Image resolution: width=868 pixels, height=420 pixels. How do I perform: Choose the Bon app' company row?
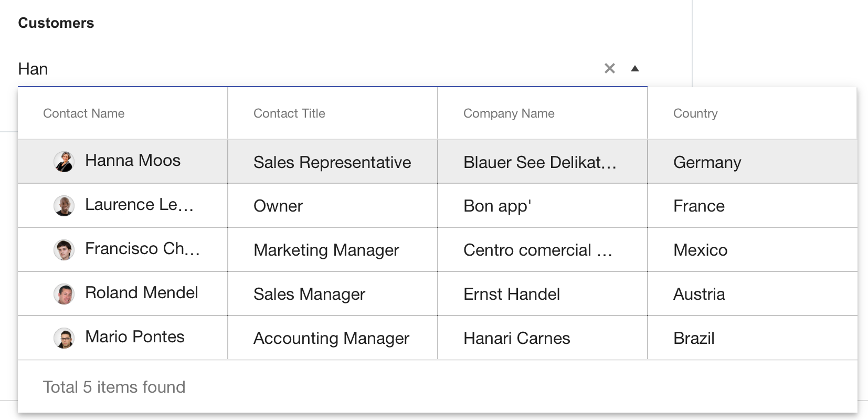(497, 206)
